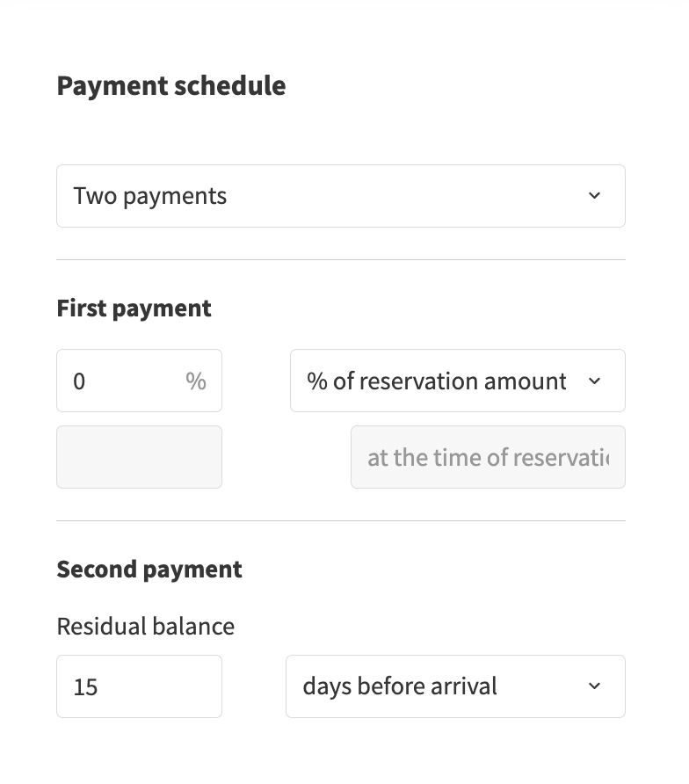Click chevron beside % of reservation amount
Image resolution: width=689 pixels, height=784 pixels.
pos(595,381)
